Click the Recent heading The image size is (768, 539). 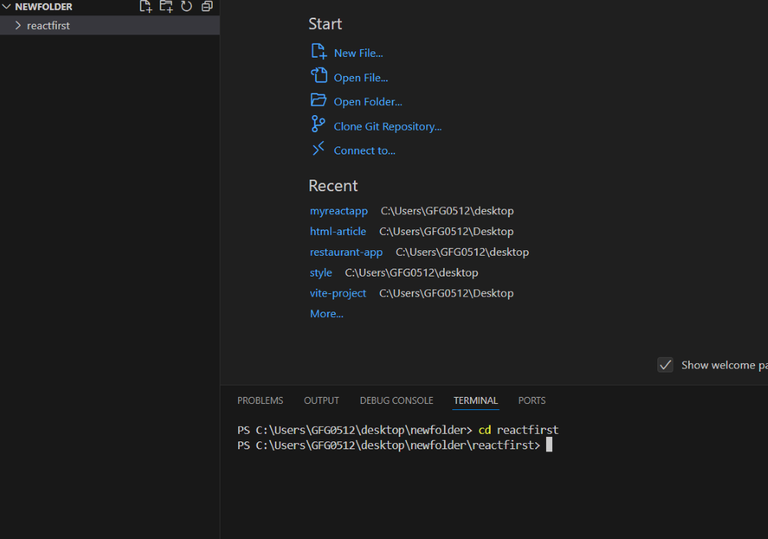333,186
